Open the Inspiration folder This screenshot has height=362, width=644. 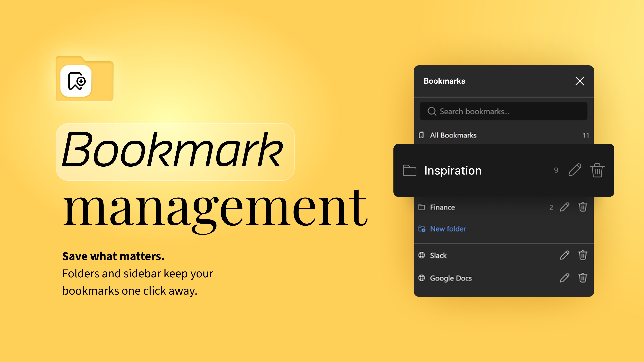[503, 170]
